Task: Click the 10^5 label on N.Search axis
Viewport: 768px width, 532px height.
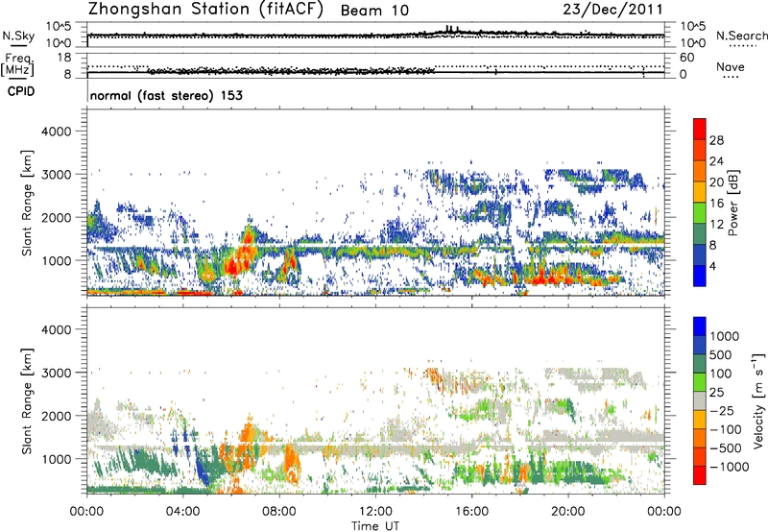Action: tap(692, 26)
